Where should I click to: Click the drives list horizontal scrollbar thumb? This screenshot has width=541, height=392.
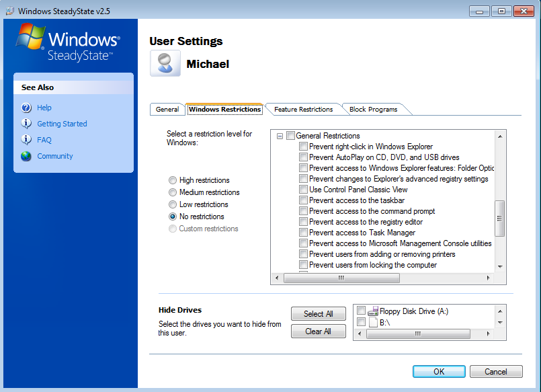(418, 334)
